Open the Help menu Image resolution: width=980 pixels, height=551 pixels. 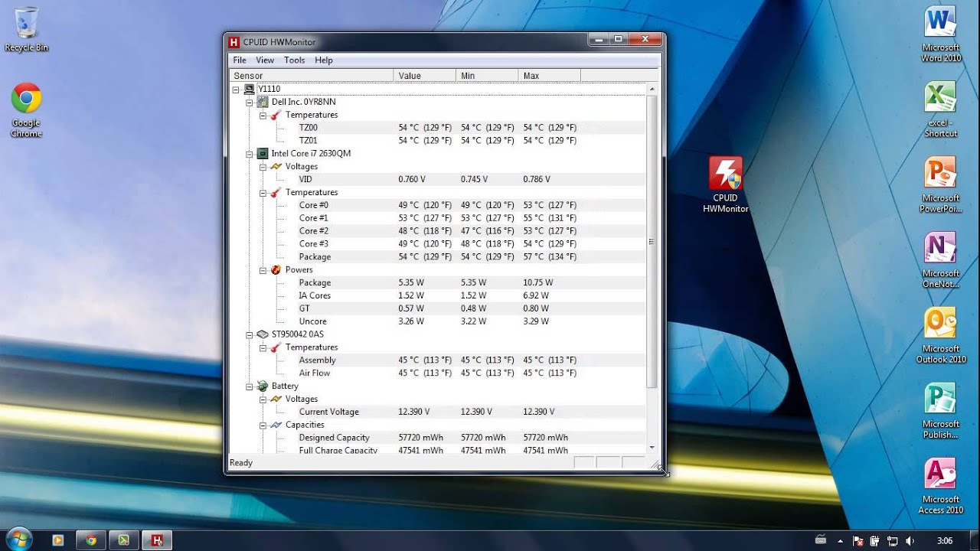(x=324, y=60)
